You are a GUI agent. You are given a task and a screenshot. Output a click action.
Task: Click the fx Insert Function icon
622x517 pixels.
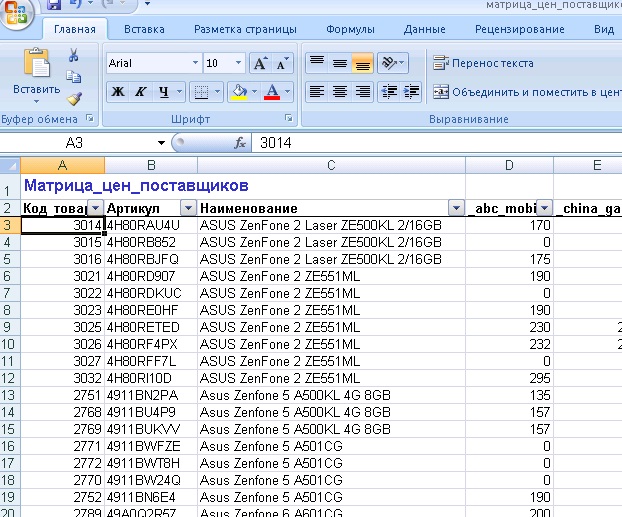(240, 143)
